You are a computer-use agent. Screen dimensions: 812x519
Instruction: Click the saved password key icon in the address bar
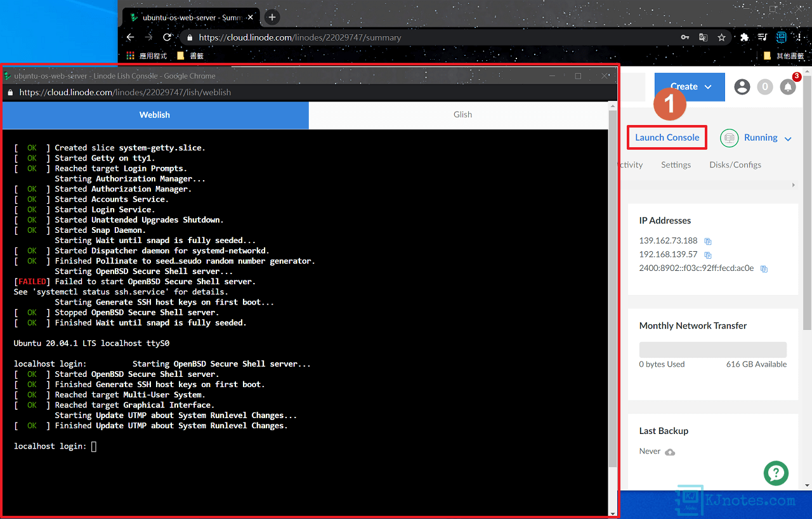point(685,37)
